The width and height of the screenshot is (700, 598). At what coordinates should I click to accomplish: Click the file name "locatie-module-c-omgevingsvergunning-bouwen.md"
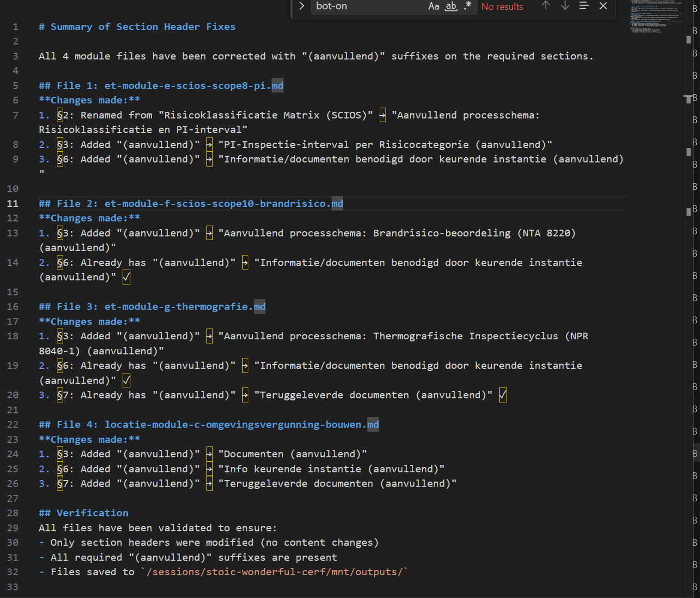coord(242,425)
